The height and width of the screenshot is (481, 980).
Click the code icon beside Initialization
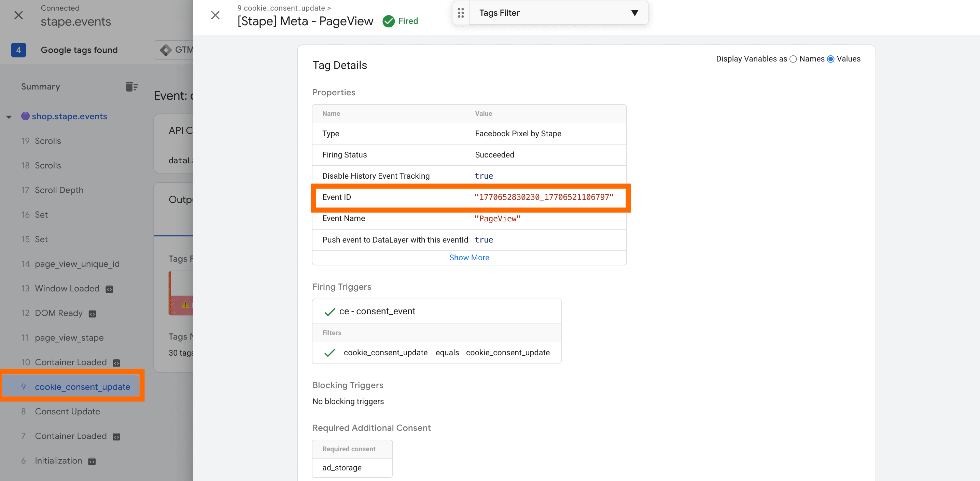point(91,461)
